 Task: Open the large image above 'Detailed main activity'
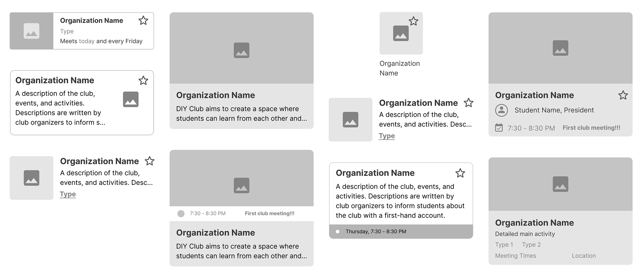[x=560, y=184]
